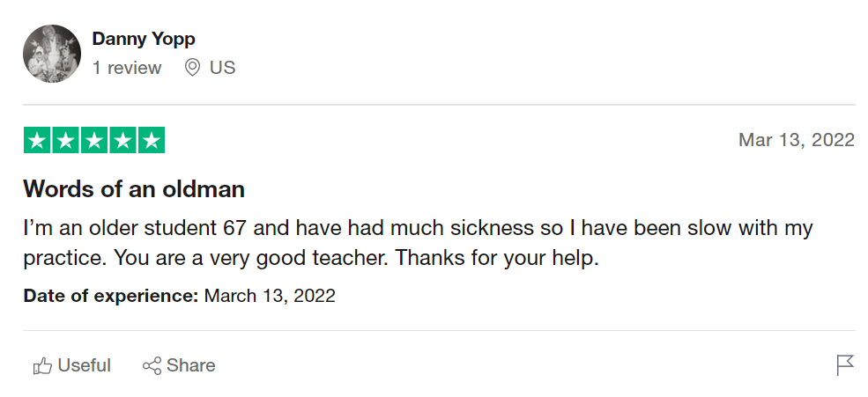Open the 'Words of an oldman' review title

coord(134,188)
